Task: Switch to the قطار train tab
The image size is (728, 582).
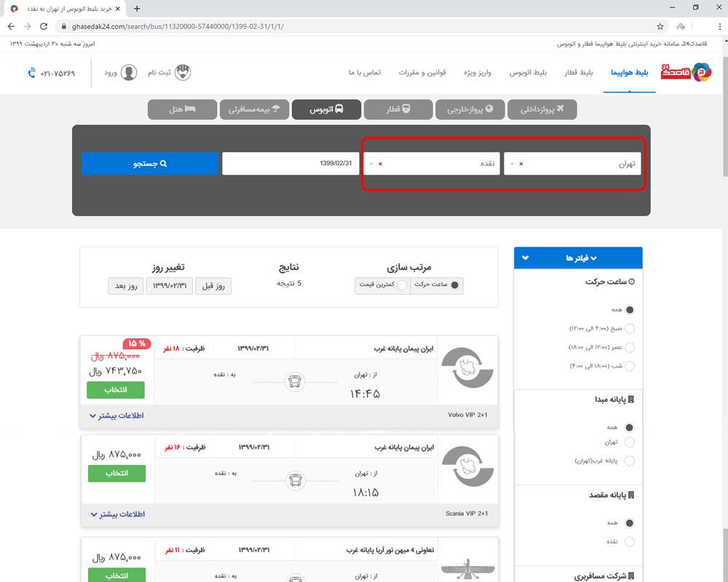Action: tap(397, 110)
